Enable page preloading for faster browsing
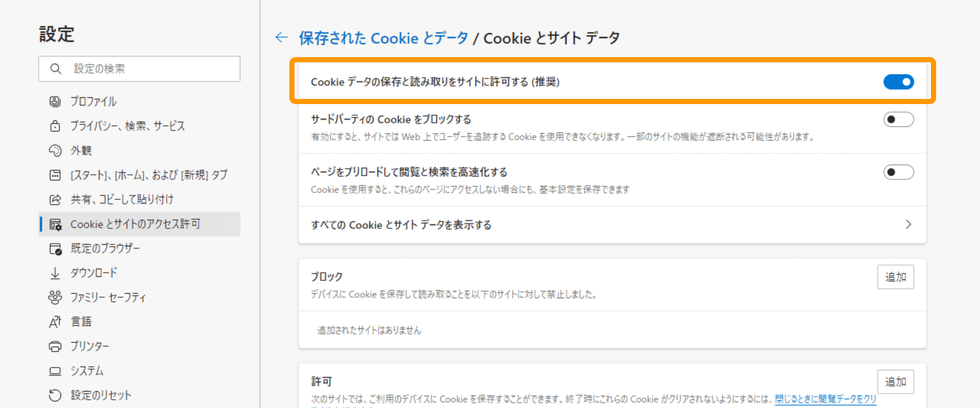This screenshot has width=980, height=408. pyautogui.click(x=898, y=172)
